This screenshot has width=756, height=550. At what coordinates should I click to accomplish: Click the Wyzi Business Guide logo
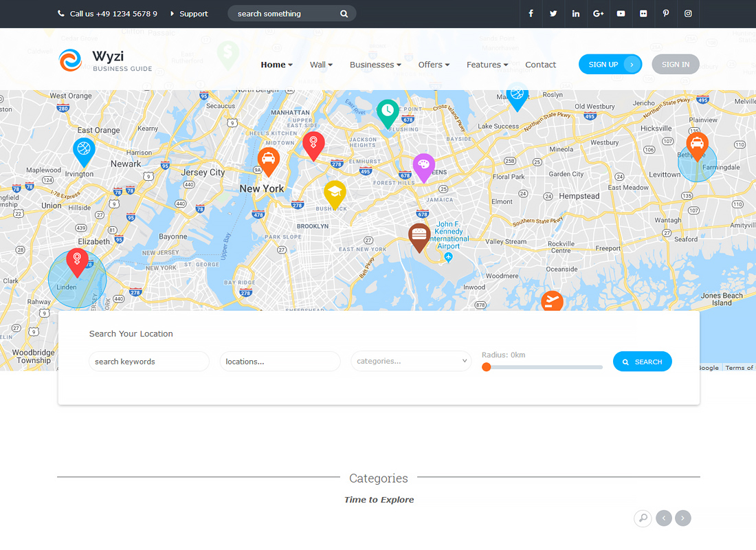click(105, 60)
